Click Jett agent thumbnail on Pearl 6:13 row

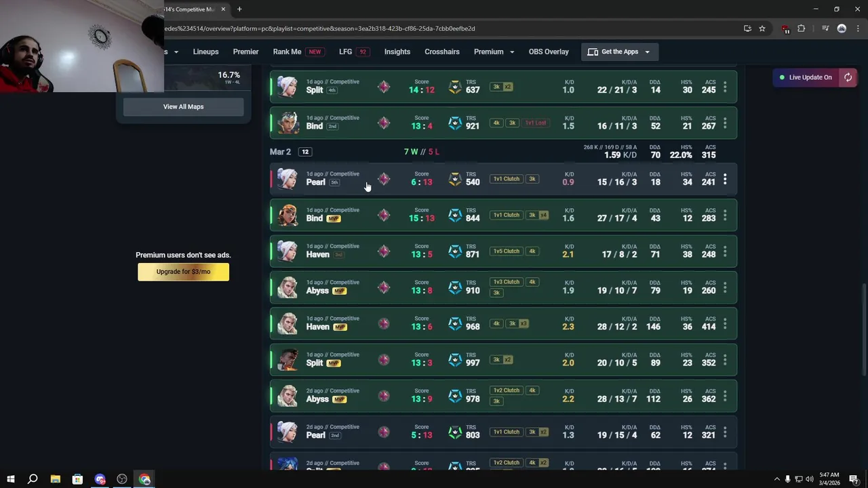[288, 179]
